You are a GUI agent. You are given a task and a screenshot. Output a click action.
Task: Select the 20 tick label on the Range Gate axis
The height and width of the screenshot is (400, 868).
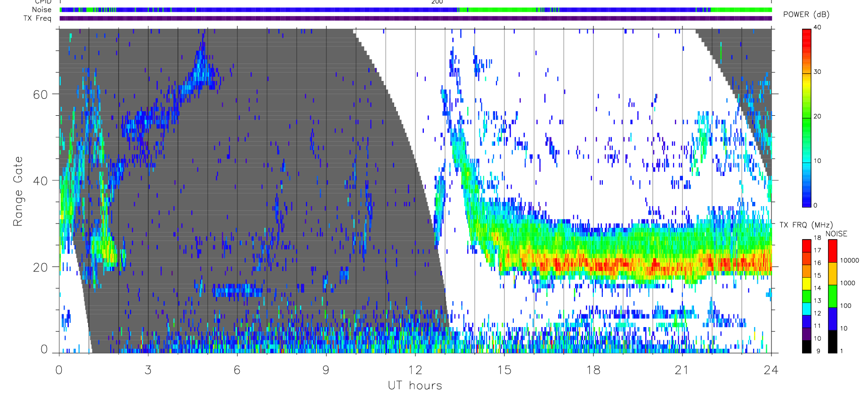click(41, 267)
